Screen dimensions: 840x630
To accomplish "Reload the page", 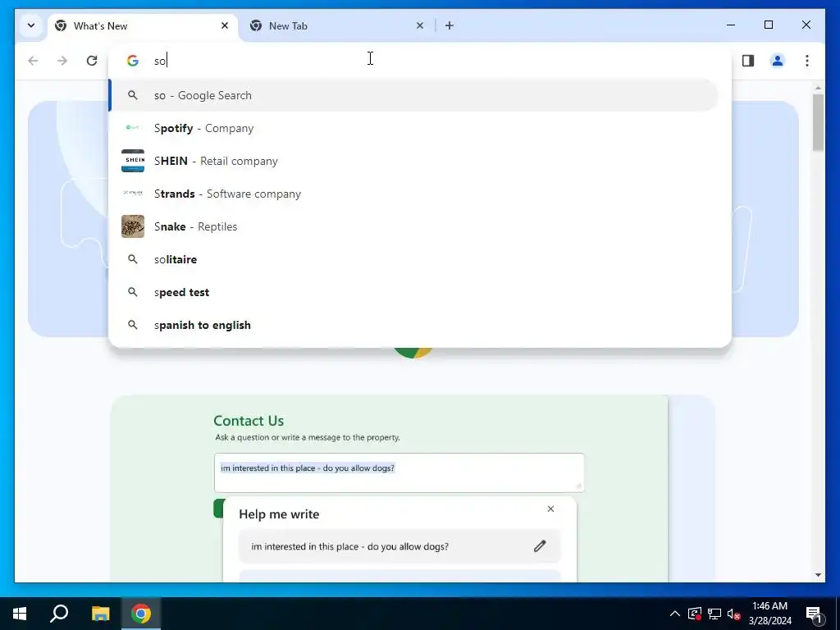I will click(92, 61).
